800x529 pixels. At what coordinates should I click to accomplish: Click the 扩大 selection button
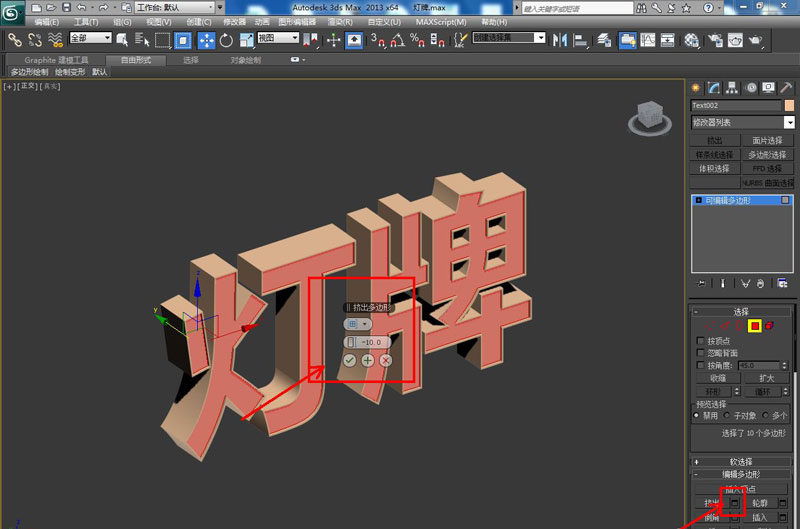[766, 378]
